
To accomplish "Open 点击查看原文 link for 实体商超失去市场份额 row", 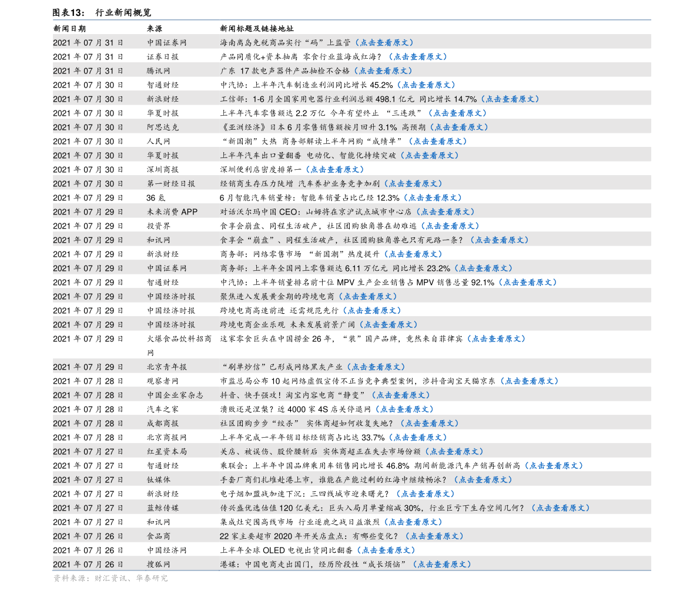I will [x=454, y=452].
